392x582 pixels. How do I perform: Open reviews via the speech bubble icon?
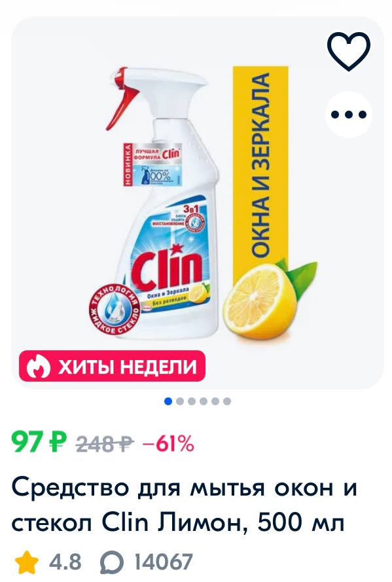[x=112, y=562]
